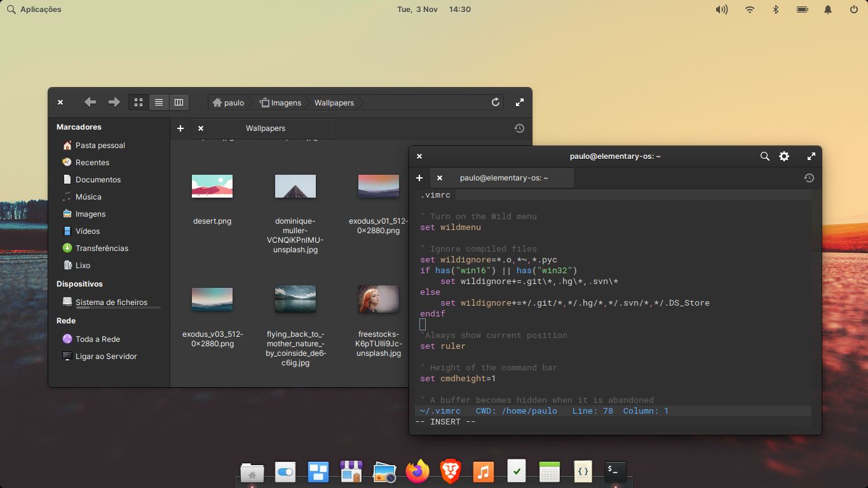The width and height of the screenshot is (868, 488).
Task: Launch Firefox from the dock
Action: [417, 471]
